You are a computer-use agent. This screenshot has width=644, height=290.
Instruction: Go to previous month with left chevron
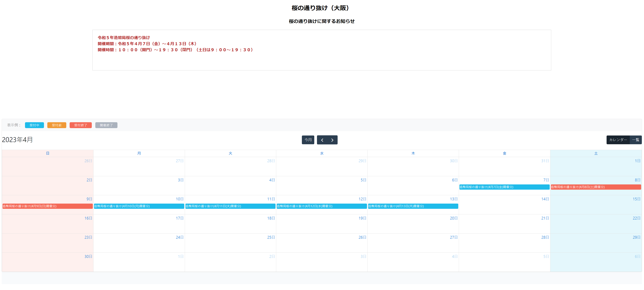[x=322, y=140]
